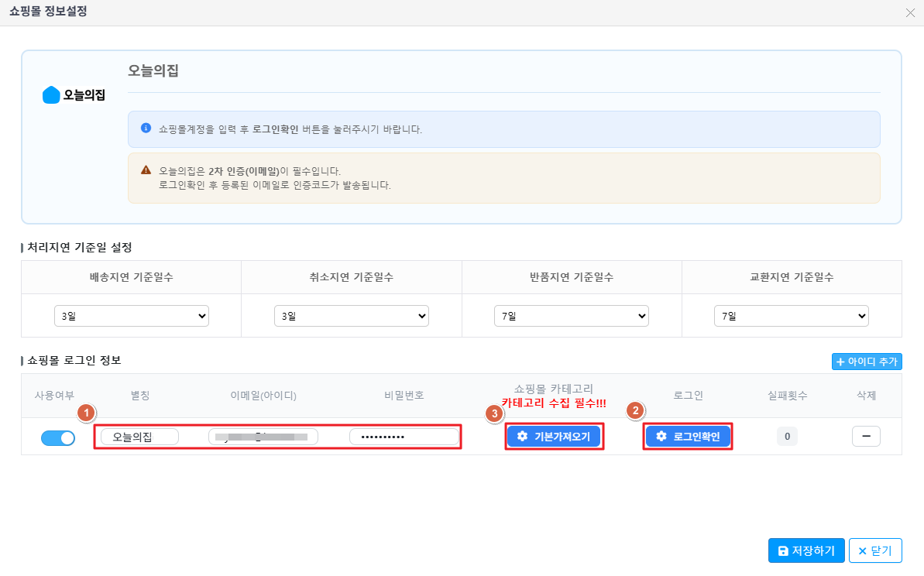Click the 카테고리 수집 필수!!! red text

(553, 403)
